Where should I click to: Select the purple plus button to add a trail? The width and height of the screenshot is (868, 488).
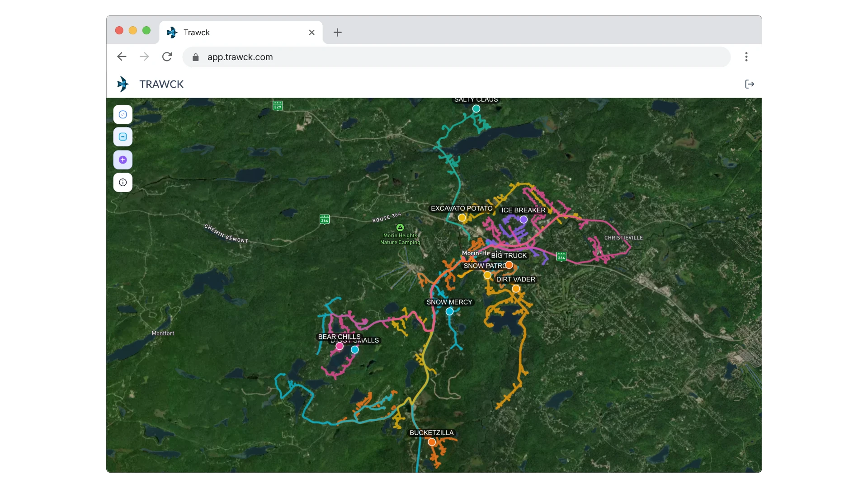click(123, 160)
